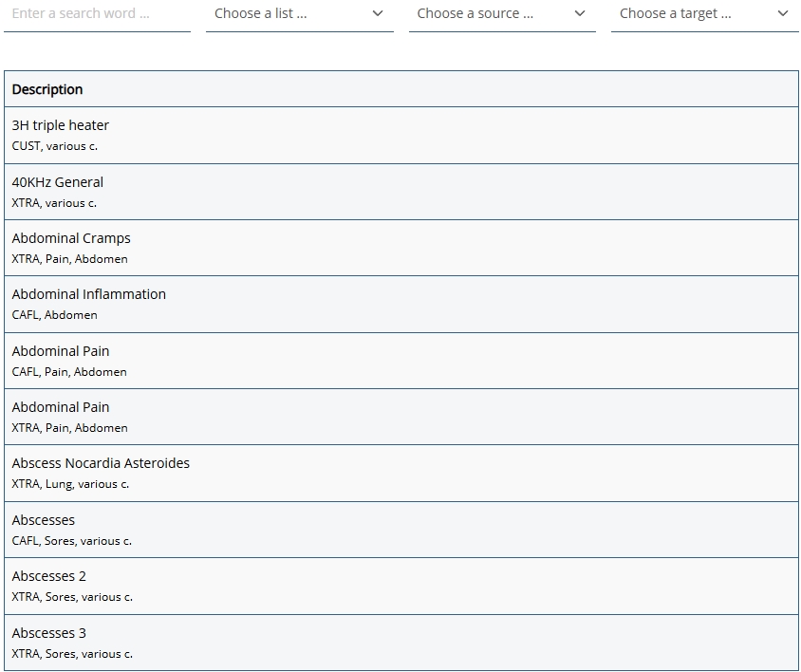Select the Abscesses 2 row

(49, 576)
